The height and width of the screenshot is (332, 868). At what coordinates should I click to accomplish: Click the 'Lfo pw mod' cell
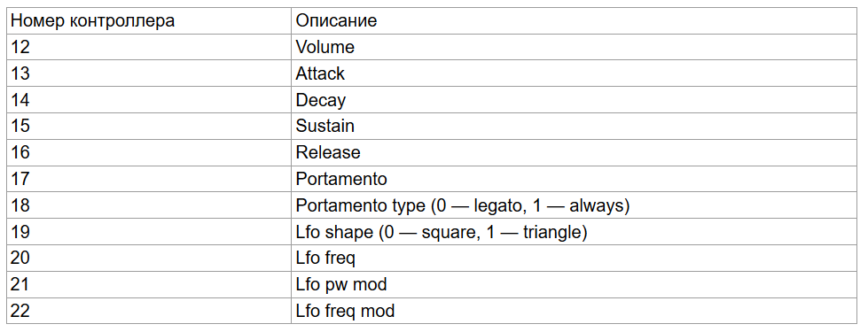(x=574, y=284)
